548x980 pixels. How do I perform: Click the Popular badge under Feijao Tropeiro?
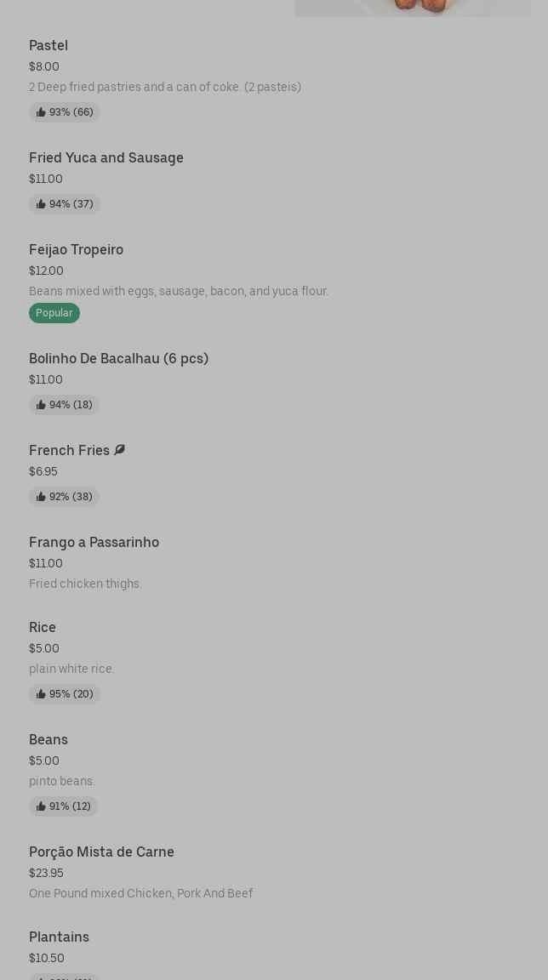(x=54, y=313)
